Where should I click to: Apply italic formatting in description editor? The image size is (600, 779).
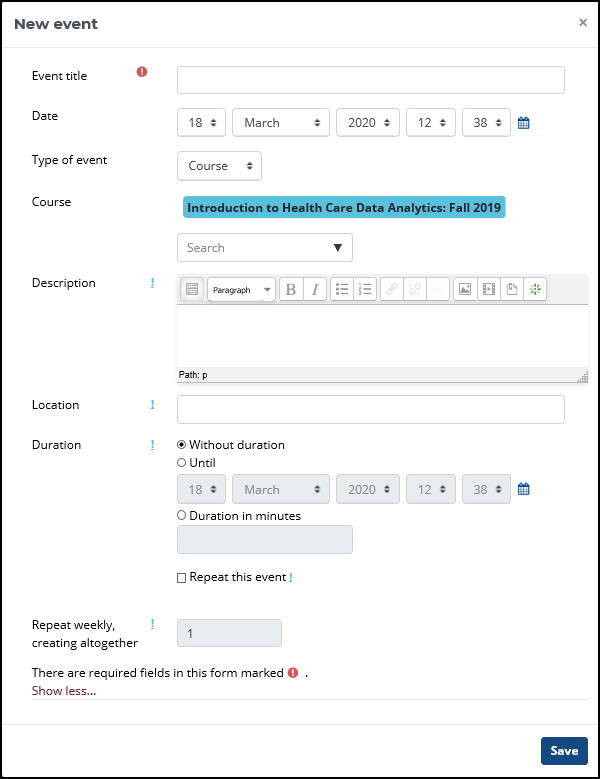[x=315, y=290]
